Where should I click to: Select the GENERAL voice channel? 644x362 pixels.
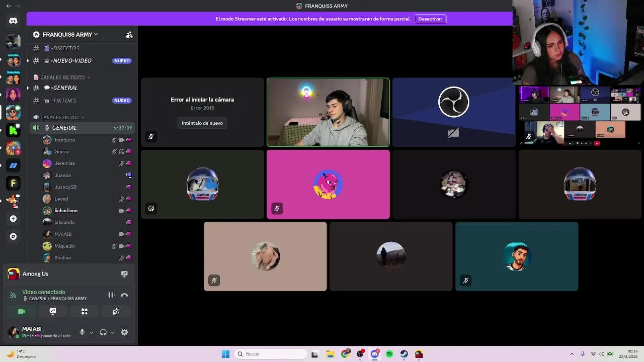pos(83,128)
